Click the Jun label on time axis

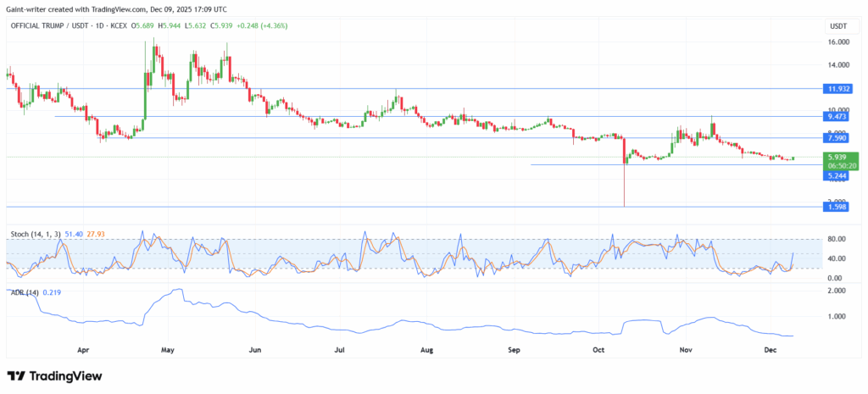point(254,350)
